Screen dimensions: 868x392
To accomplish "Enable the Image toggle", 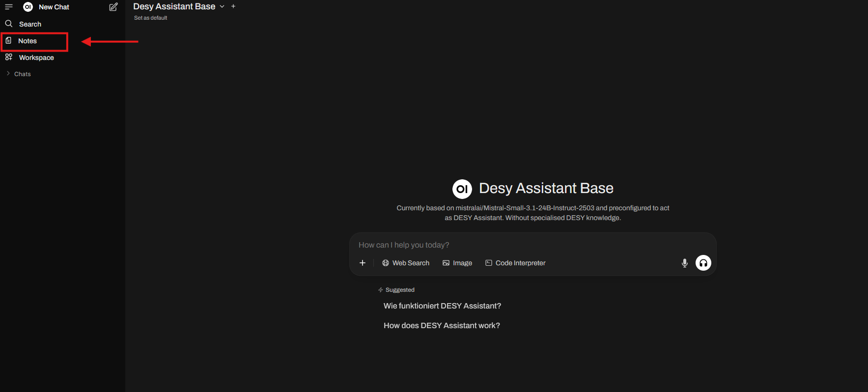I will point(457,263).
